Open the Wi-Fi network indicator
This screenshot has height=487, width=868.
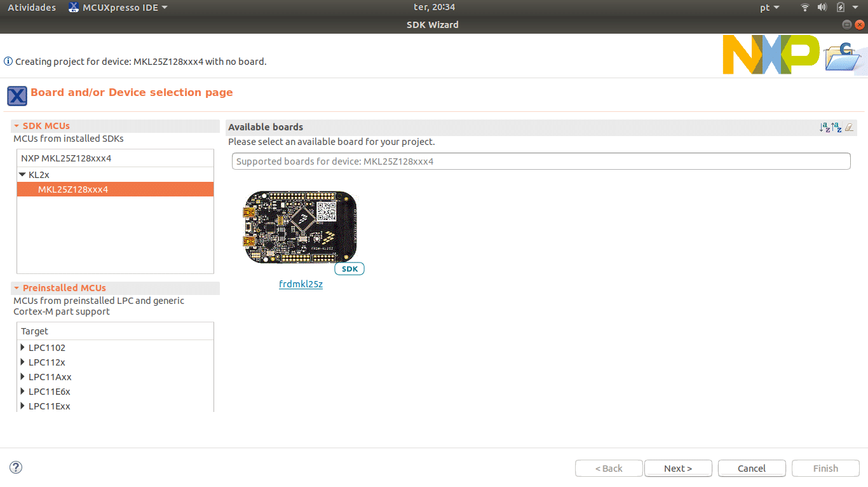pos(804,8)
